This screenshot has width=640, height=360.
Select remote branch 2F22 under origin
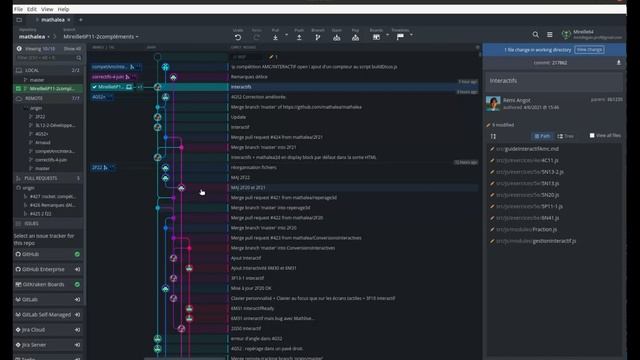pyautogui.click(x=40, y=117)
